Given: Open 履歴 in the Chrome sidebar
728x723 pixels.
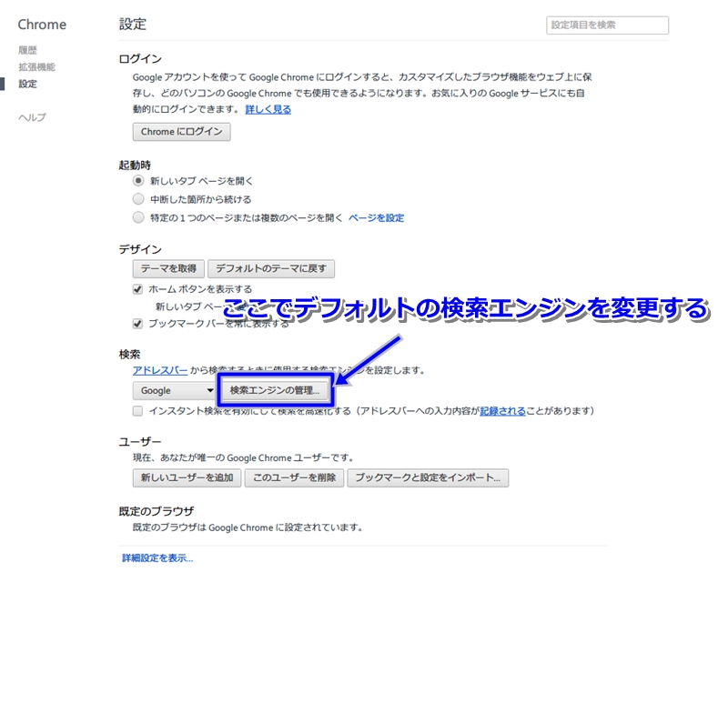Looking at the screenshot, I should [x=27, y=50].
